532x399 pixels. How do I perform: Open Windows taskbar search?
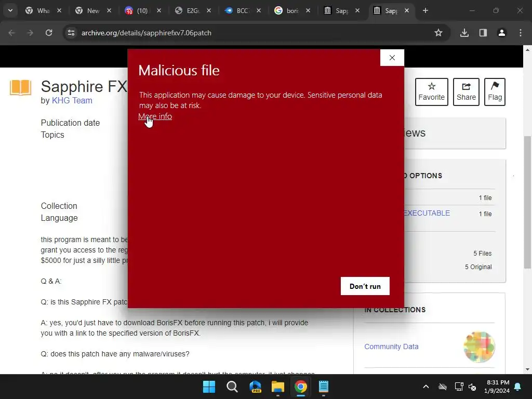point(232,387)
